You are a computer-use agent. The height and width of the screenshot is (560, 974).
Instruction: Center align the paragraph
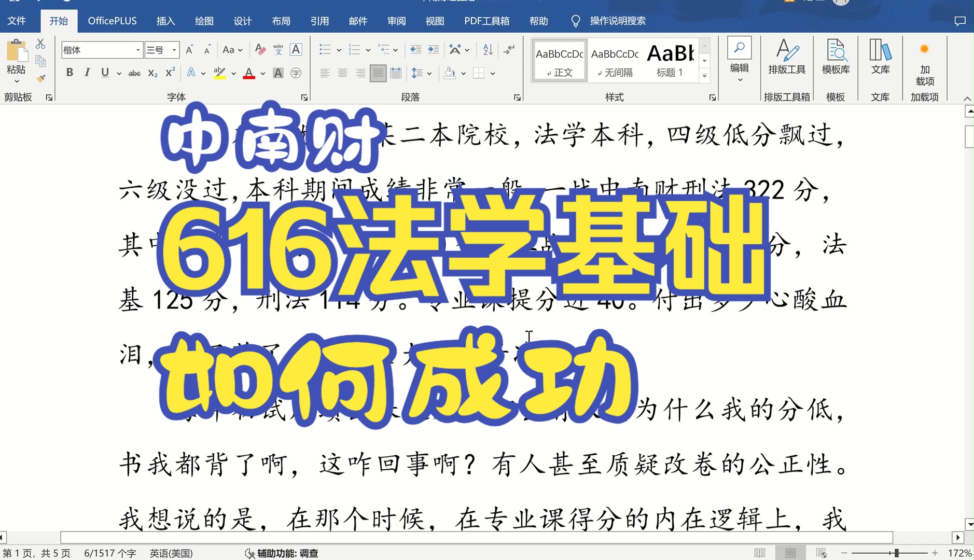[342, 73]
